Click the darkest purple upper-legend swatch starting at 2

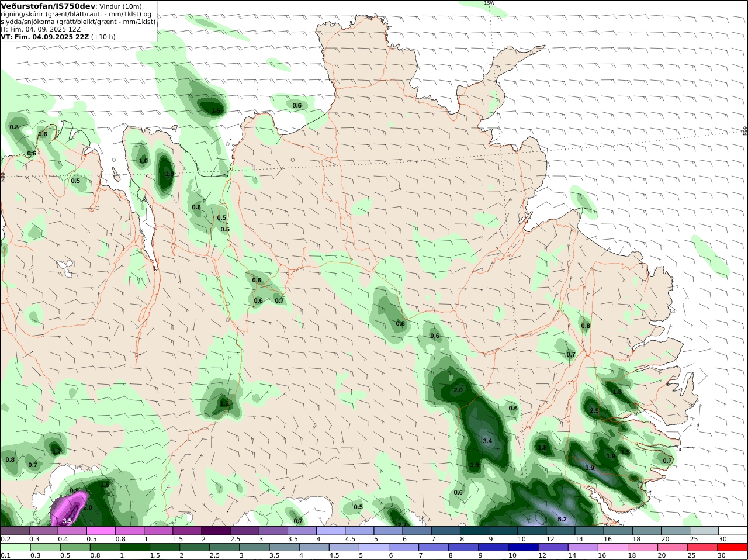click(216, 531)
